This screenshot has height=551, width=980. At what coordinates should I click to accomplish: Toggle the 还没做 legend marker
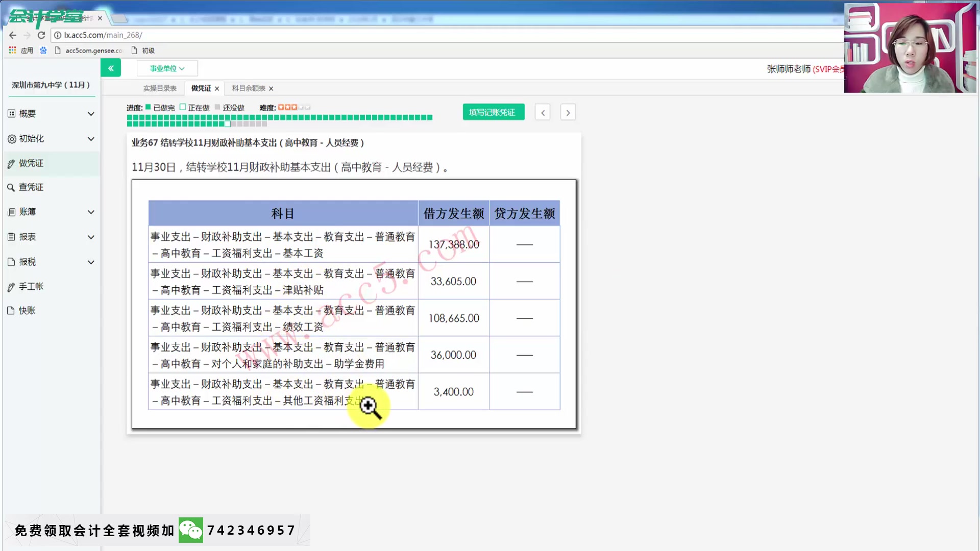coord(217,107)
